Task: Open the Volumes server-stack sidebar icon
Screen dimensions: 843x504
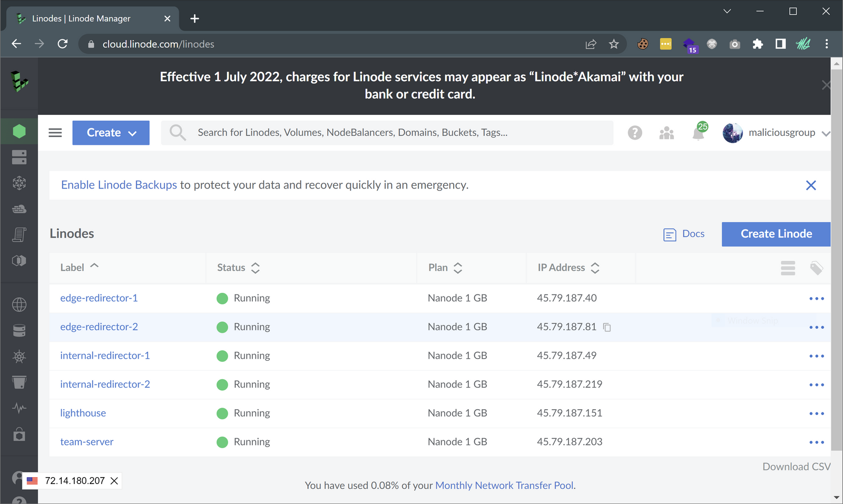Action: tap(19, 157)
